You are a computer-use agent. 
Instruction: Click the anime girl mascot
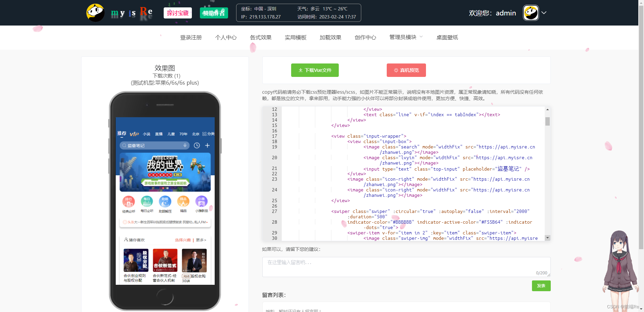coord(621,270)
